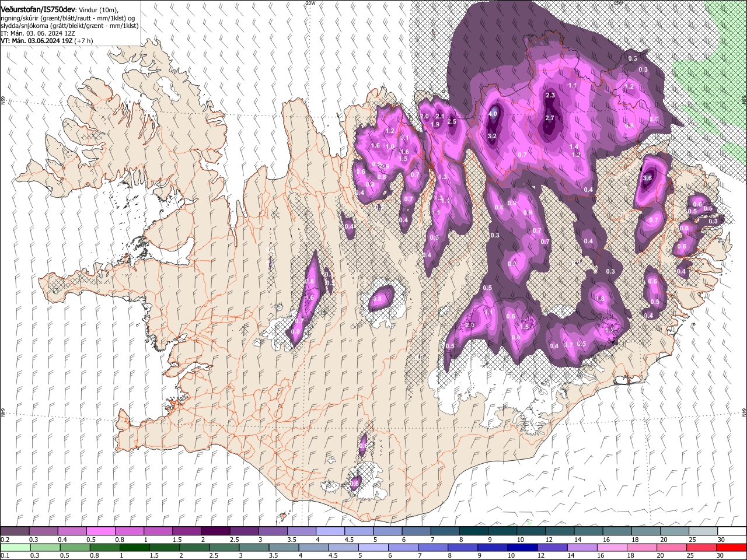Pick the white swatch after 30 in snow legend
747x560 pixels.
(x=732, y=531)
